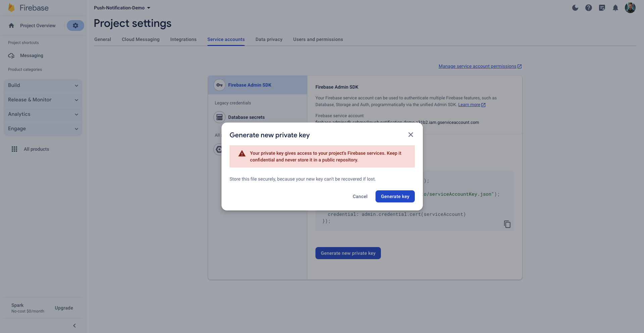
Task: Click the Upgrade plan button
Action: (64, 308)
